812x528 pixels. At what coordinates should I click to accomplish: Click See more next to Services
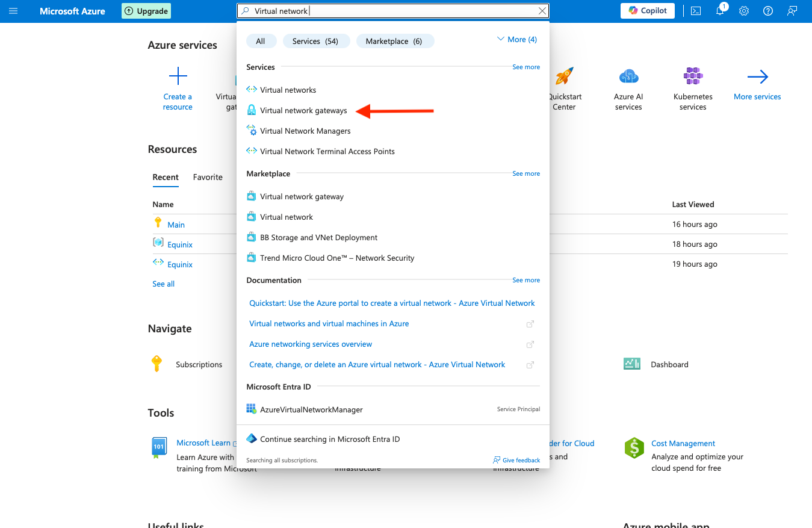526,67
